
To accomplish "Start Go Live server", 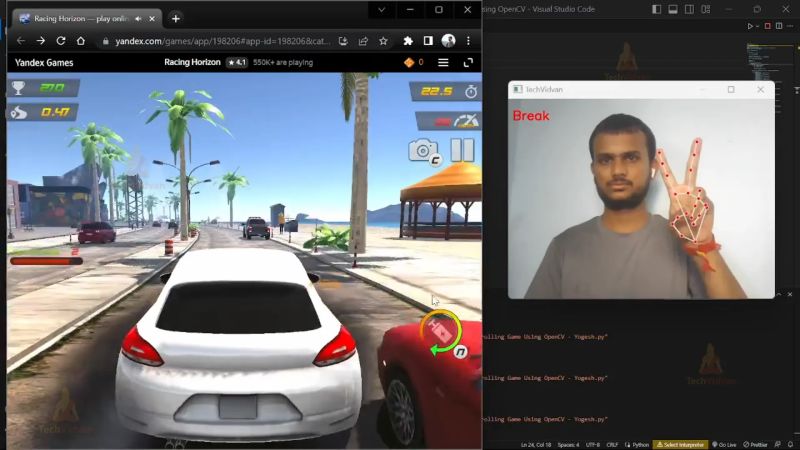I will (x=724, y=445).
